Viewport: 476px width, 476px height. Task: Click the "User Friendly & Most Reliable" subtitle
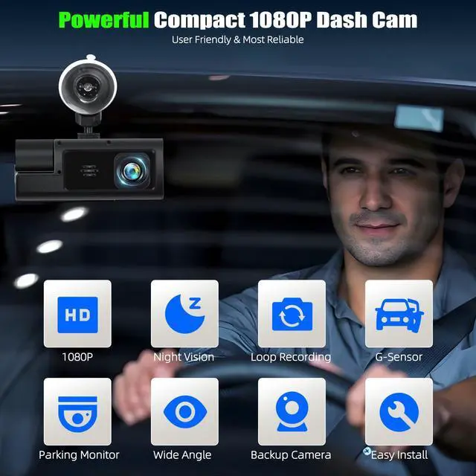[237, 39]
